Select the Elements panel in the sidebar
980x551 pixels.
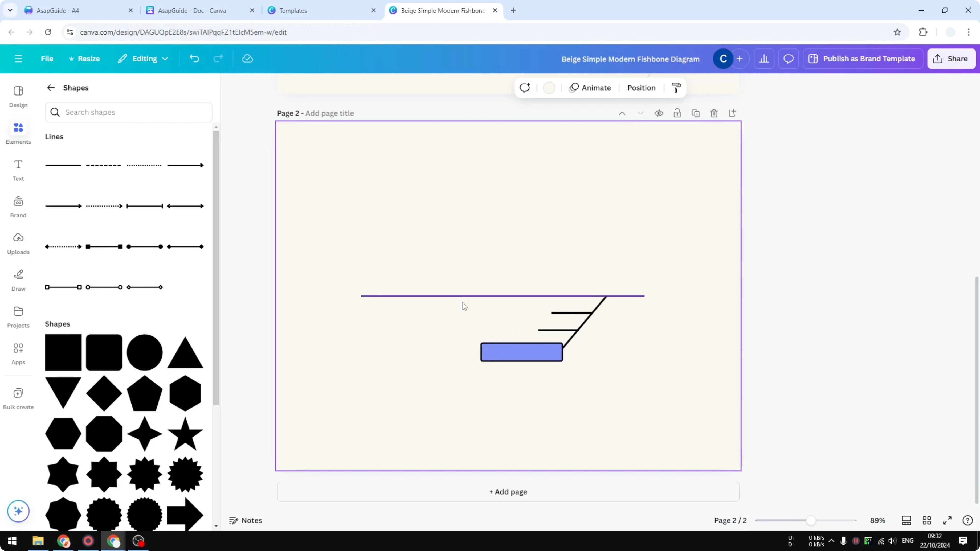tap(18, 132)
